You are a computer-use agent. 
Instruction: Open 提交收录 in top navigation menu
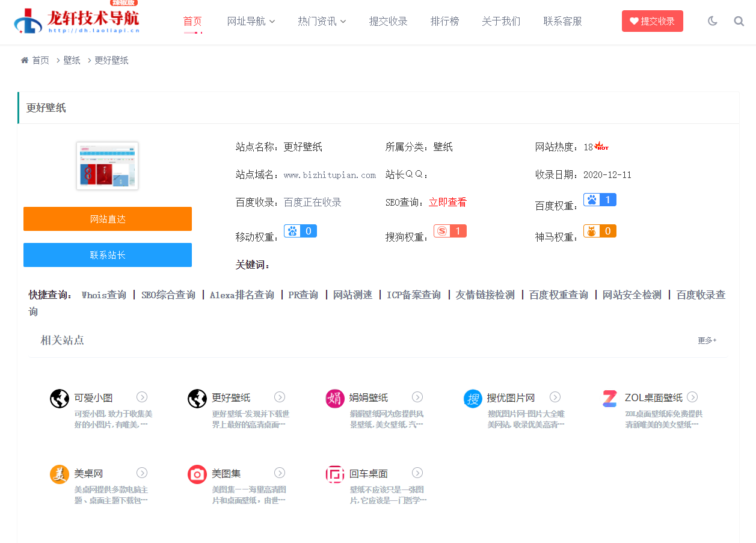pos(389,21)
